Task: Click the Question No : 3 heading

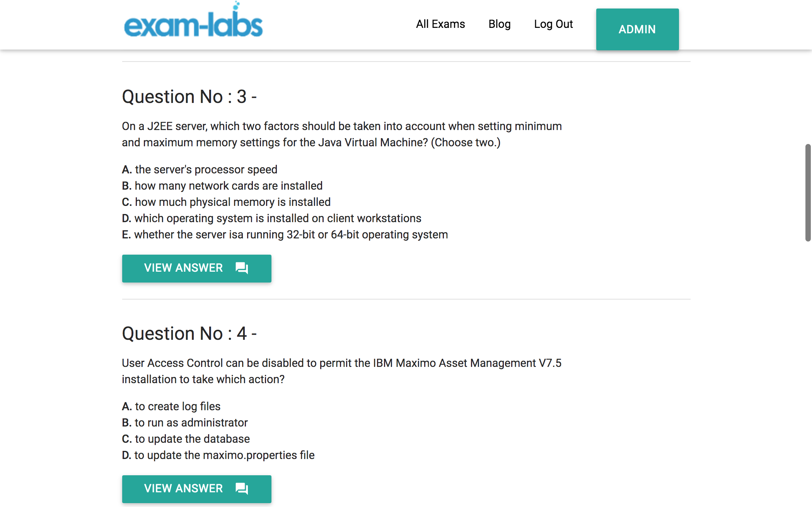Action: [189, 97]
